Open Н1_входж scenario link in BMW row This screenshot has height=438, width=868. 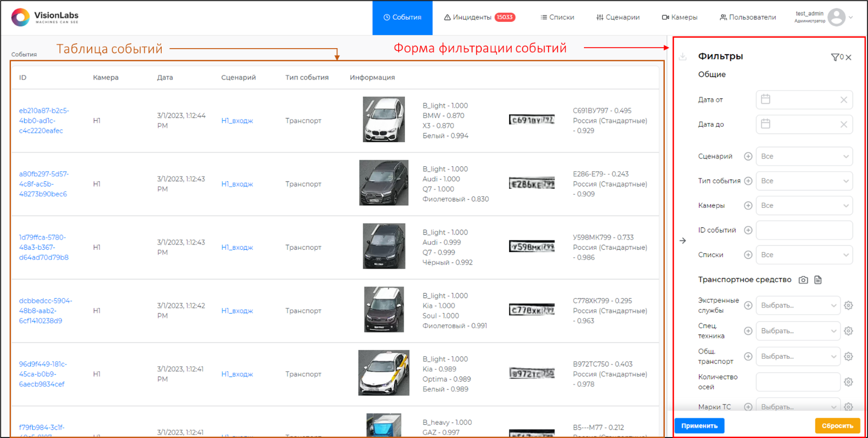click(237, 121)
